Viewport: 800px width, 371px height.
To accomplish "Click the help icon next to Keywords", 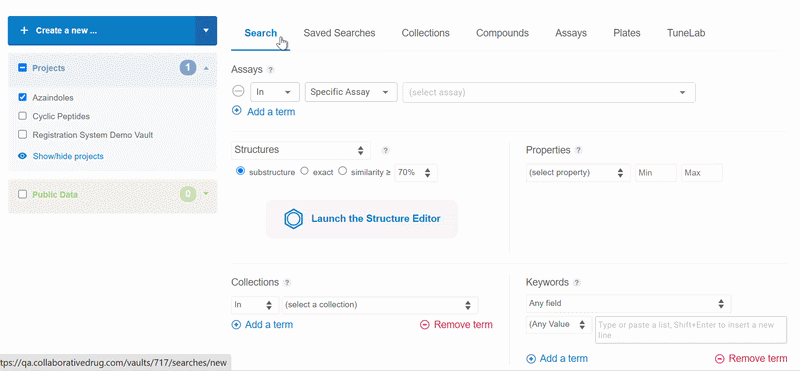I will tap(577, 283).
